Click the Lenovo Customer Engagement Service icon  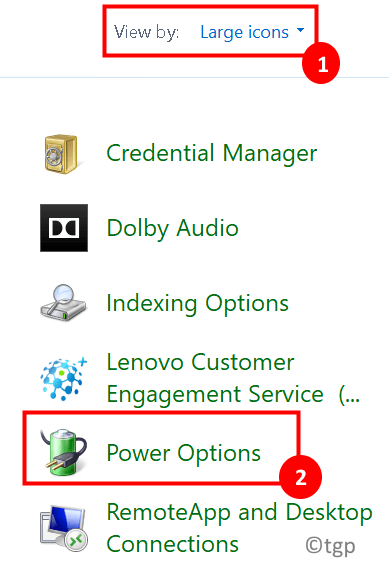(x=63, y=378)
